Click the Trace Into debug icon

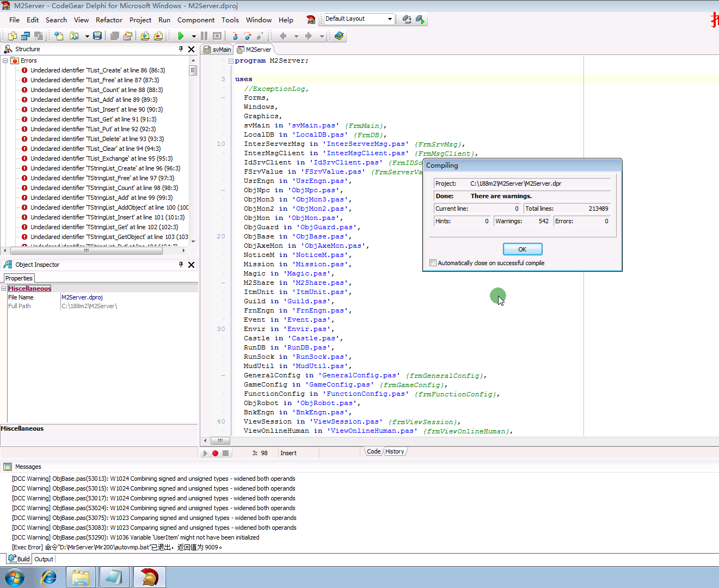(x=235, y=36)
